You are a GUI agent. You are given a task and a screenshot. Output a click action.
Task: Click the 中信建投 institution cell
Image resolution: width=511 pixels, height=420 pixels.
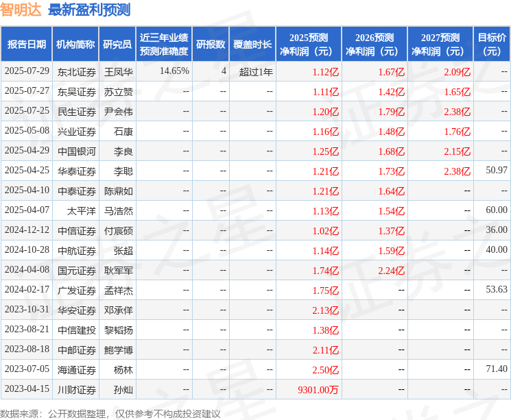tap(77, 330)
